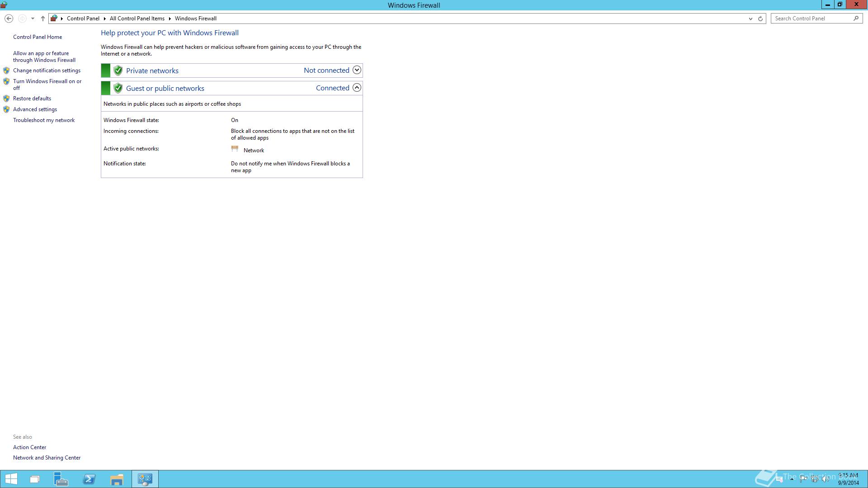The height and width of the screenshot is (488, 868).
Task: Collapse the Guest or public networks section
Action: pos(357,88)
